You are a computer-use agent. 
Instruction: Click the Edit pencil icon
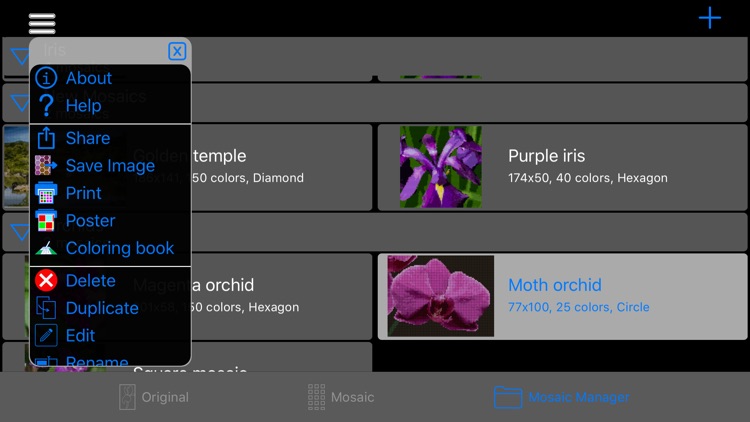point(46,335)
